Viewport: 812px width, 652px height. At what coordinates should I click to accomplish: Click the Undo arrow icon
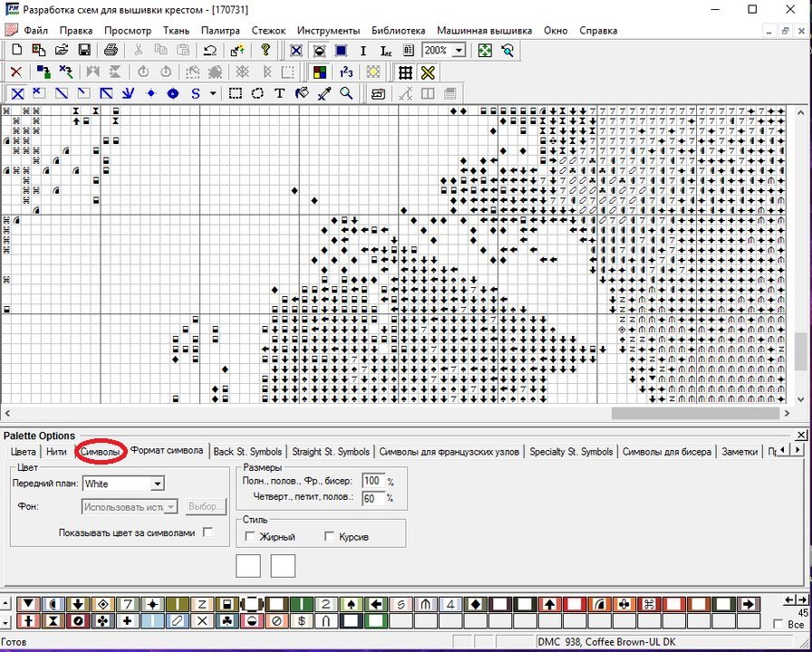click(209, 51)
